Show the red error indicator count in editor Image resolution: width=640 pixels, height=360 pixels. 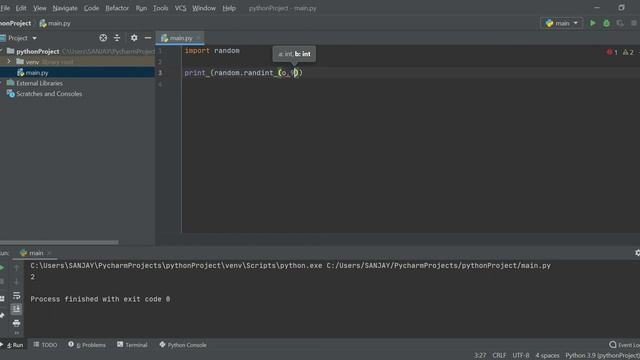pos(612,52)
